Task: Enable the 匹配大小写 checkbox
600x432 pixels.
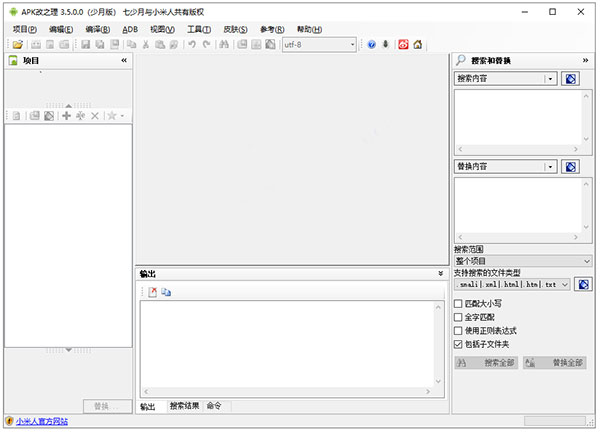Action: tap(458, 304)
